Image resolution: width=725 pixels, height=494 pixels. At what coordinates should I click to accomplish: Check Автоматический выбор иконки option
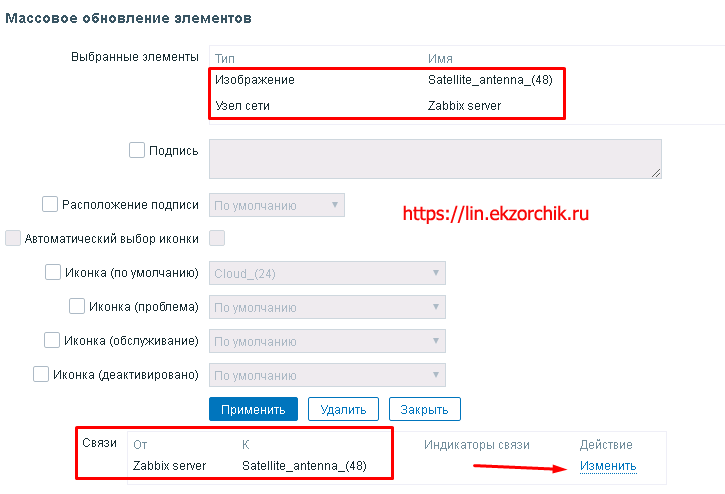click(13, 238)
